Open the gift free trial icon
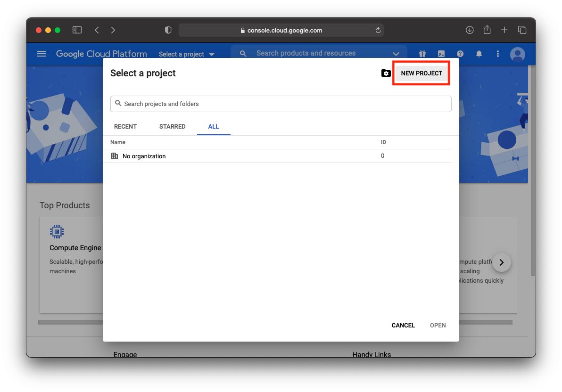 [x=422, y=54]
